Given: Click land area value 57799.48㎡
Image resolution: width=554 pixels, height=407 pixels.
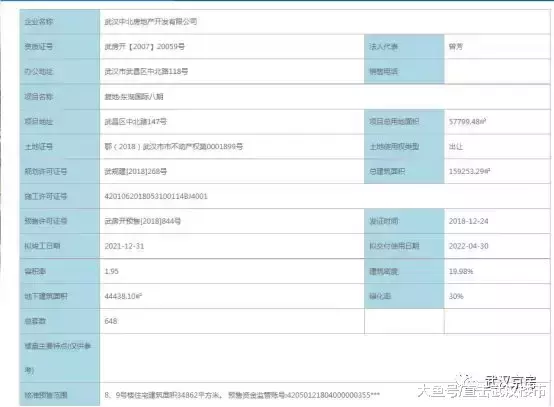Looking at the screenshot, I should pos(467,122).
